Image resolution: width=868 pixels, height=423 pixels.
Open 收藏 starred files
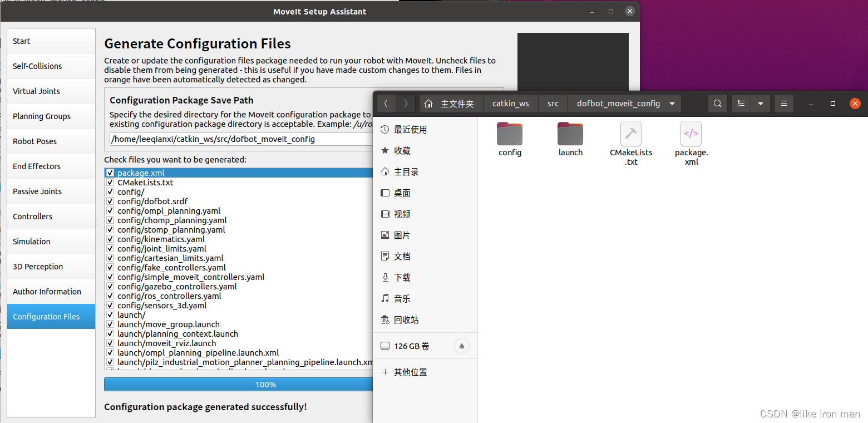[x=425, y=151]
